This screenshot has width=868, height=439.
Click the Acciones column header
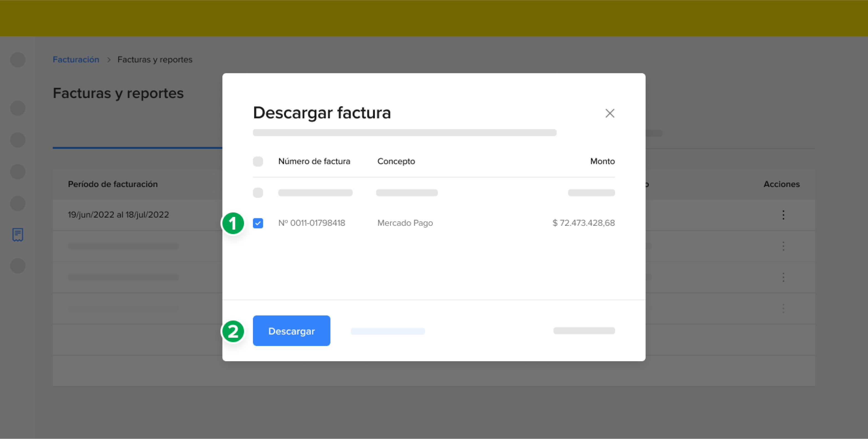(x=781, y=184)
